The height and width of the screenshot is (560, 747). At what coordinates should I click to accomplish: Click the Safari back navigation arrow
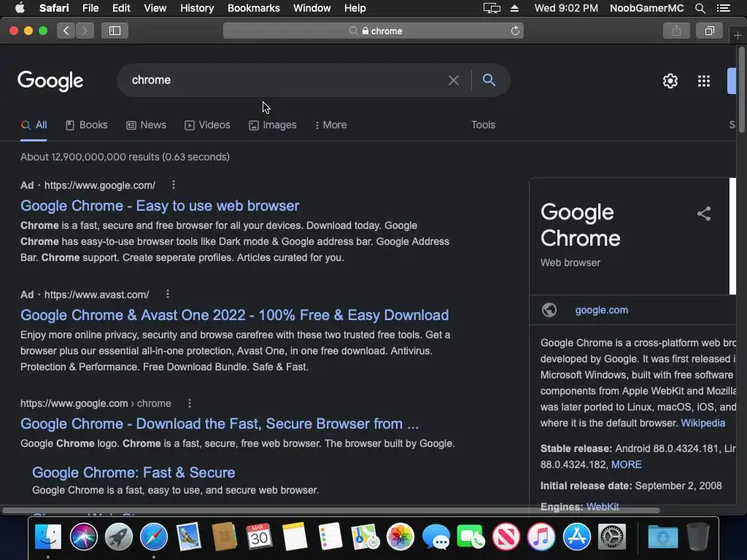[66, 31]
